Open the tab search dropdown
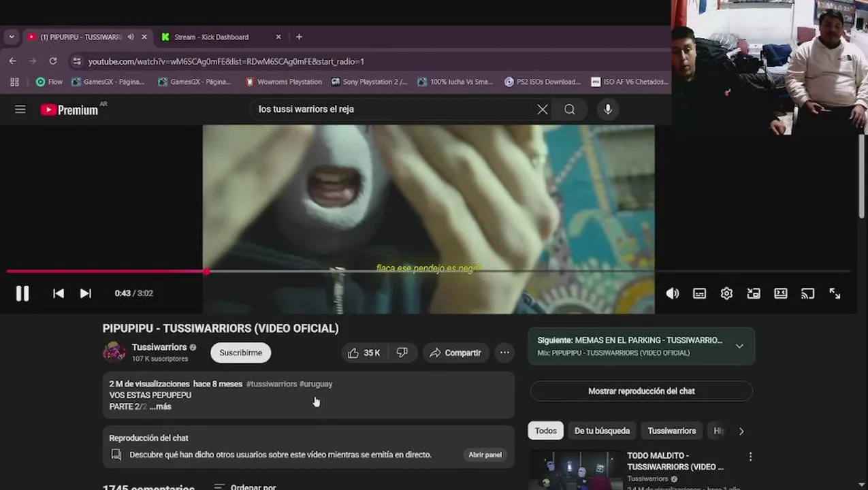This screenshot has height=490, width=868. [12, 37]
